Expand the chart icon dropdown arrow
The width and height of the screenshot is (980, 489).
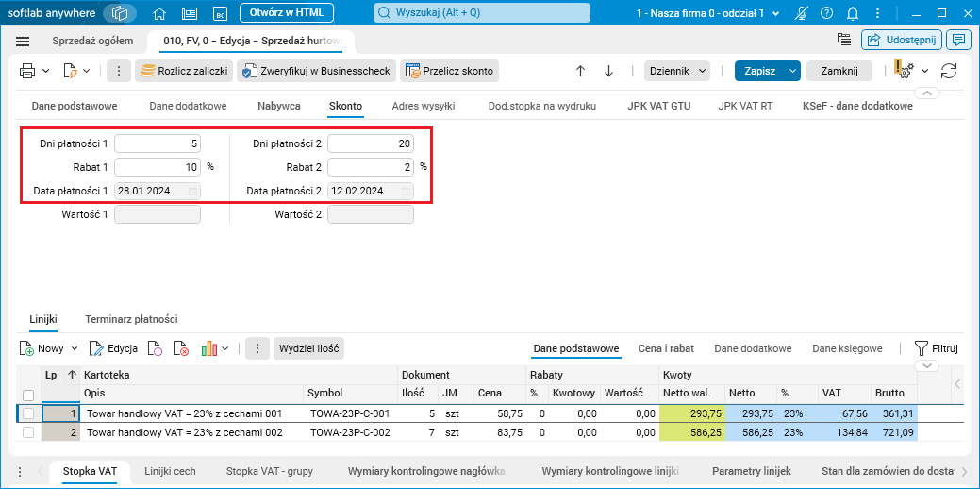pyautogui.click(x=225, y=348)
